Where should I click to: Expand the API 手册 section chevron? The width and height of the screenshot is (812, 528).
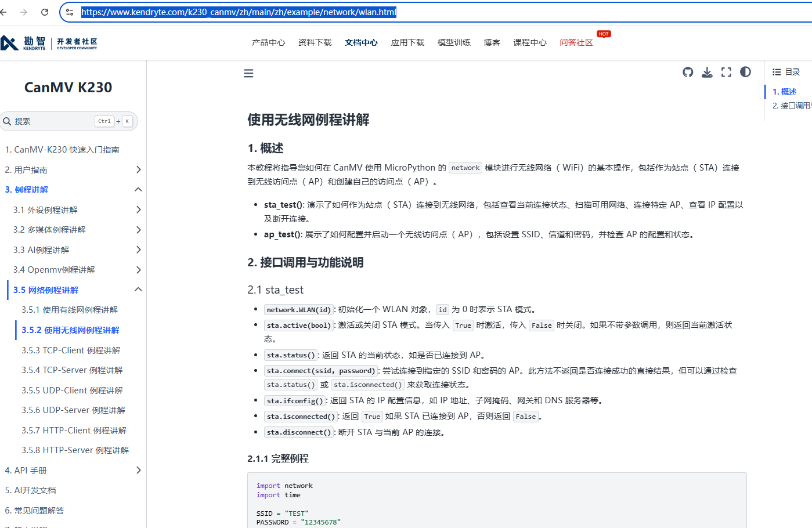pos(138,470)
